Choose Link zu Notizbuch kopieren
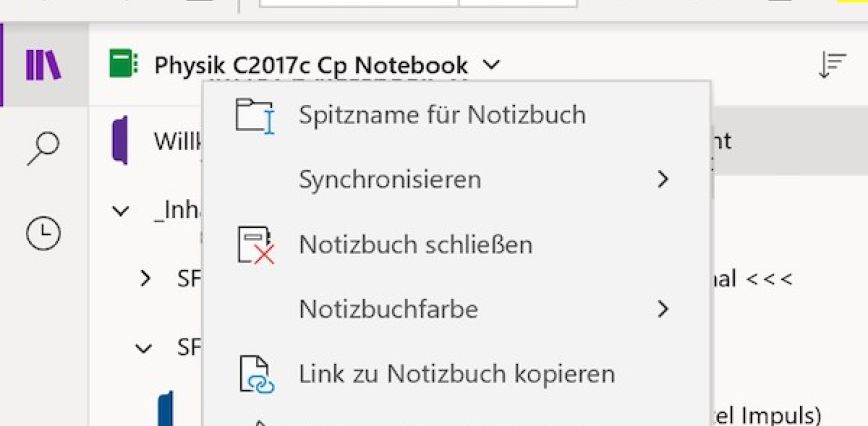This screenshot has height=426, width=868. [x=456, y=375]
